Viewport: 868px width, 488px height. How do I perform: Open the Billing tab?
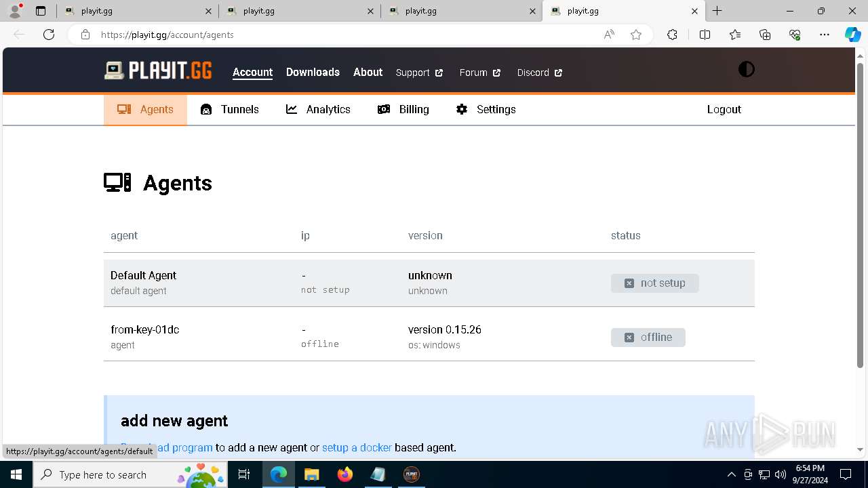403,109
